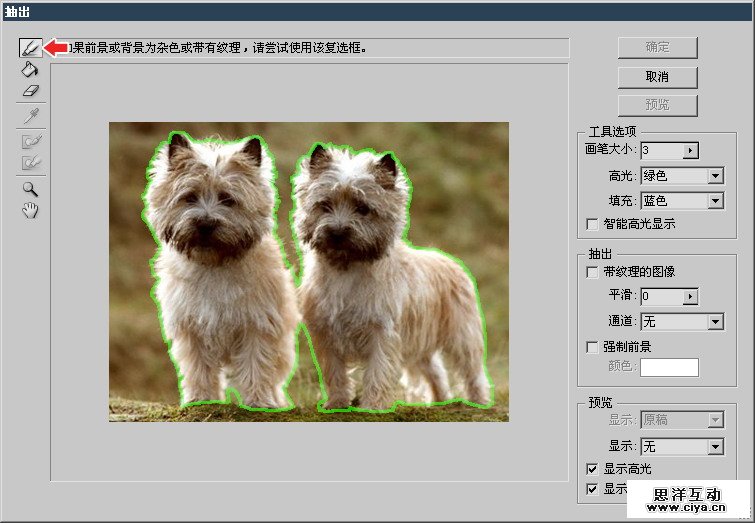The width and height of the screenshot is (755, 523).
Task: Pick the Eyedropper tool
Action: (x=30, y=116)
